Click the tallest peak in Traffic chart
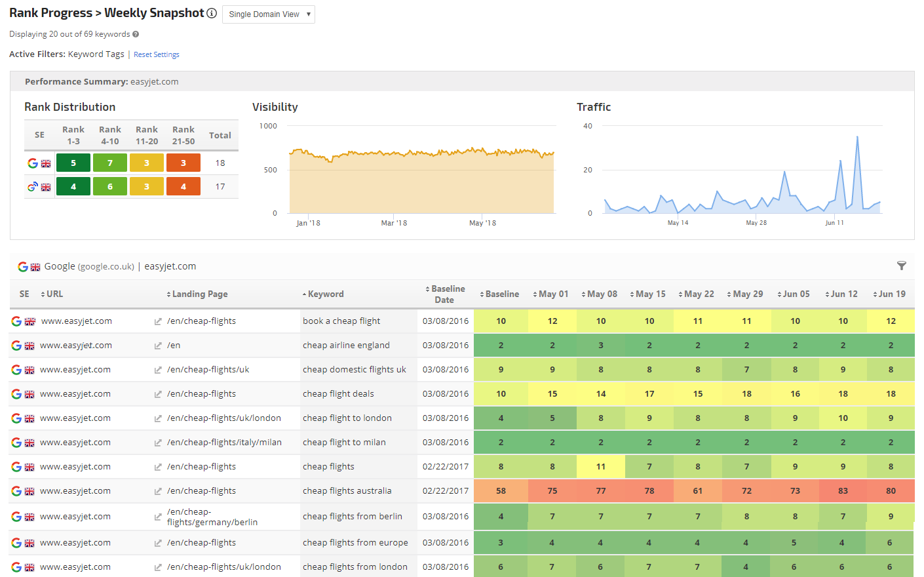The width and height of the screenshot is (924, 577). coord(857,138)
